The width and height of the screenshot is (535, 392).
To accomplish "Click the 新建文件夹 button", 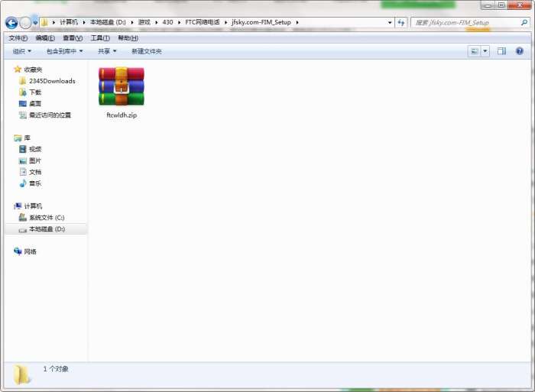I will 147,51.
